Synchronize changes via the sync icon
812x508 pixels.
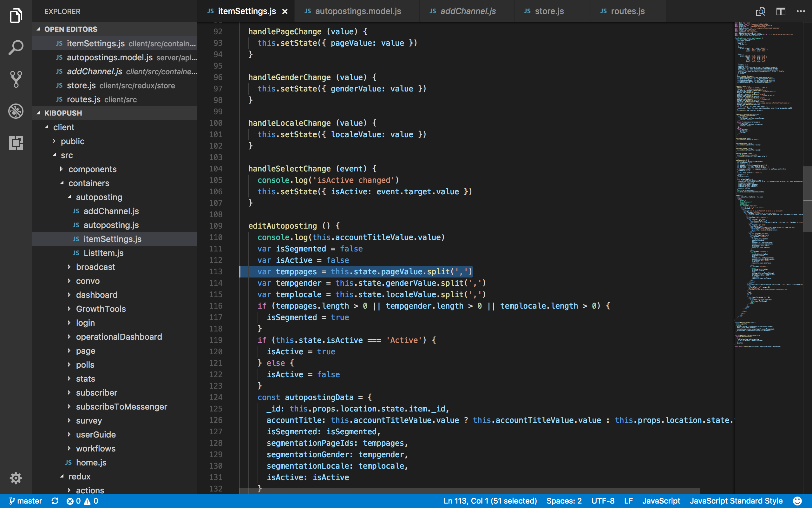pyautogui.click(x=55, y=501)
